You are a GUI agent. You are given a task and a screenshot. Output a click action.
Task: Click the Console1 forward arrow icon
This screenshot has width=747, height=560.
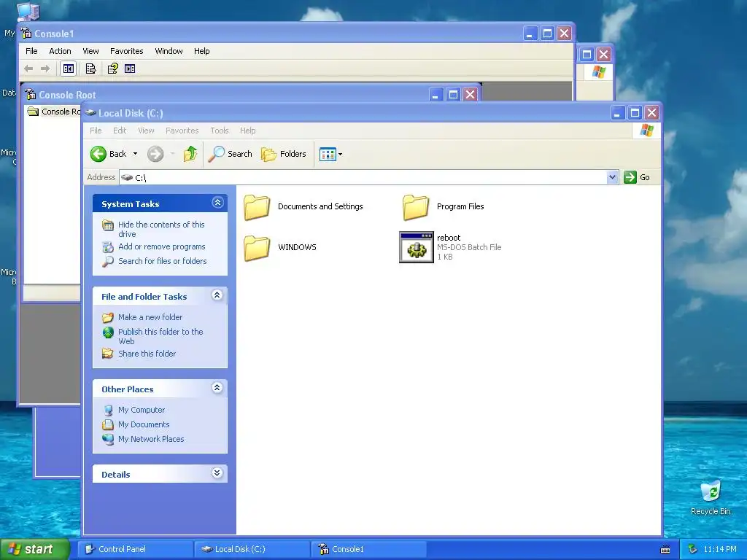45,69
